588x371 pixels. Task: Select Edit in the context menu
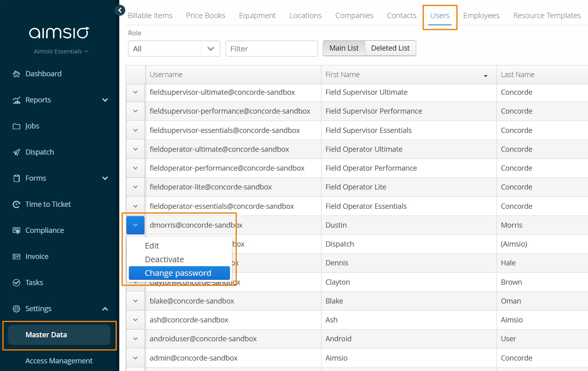[x=179, y=246]
